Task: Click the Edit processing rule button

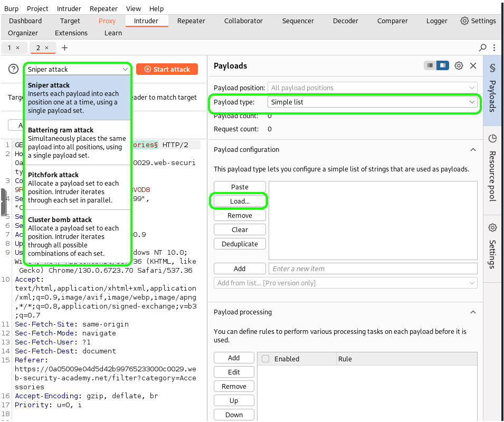Action: tap(234, 372)
